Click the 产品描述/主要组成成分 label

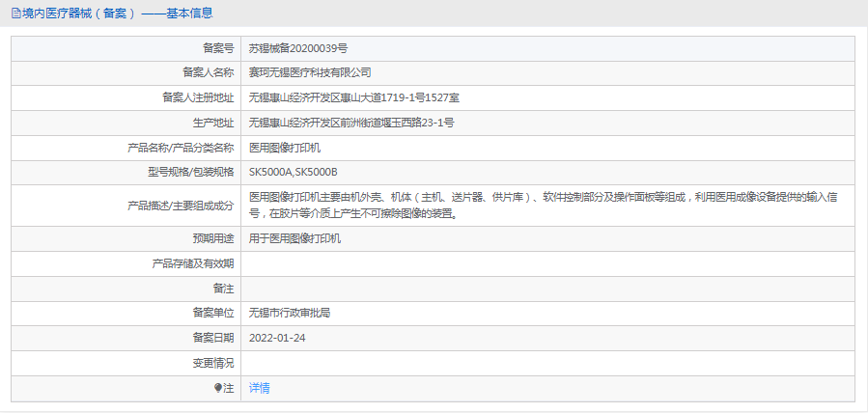(181, 206)
